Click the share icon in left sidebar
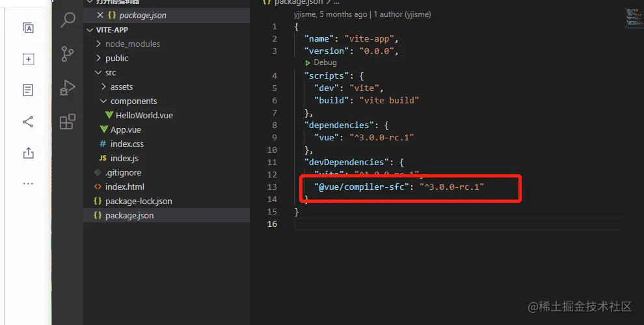This screenshot has height=325, width=644. (28, 122)
